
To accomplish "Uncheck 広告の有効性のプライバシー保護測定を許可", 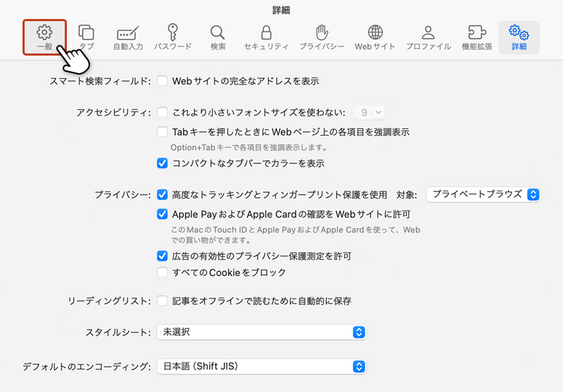I will tap(163, 256).
